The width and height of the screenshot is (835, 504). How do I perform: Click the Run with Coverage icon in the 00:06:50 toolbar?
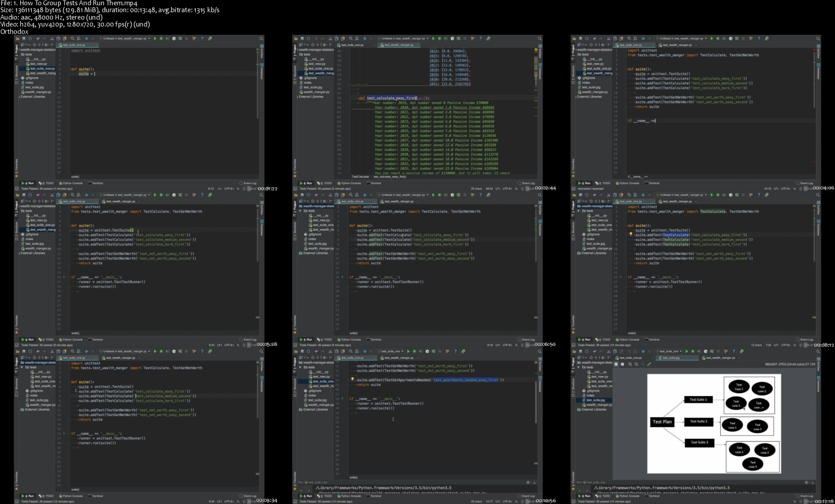click(452, 195)
